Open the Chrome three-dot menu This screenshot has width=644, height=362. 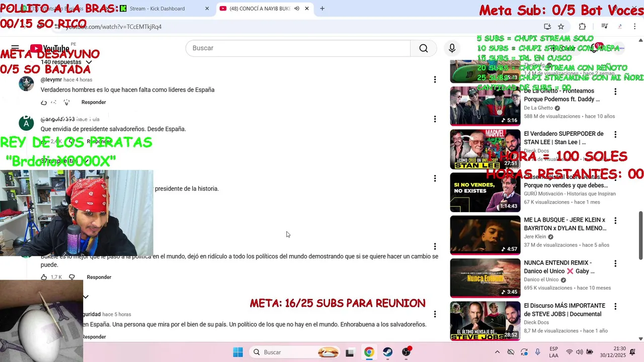point(635,27)
